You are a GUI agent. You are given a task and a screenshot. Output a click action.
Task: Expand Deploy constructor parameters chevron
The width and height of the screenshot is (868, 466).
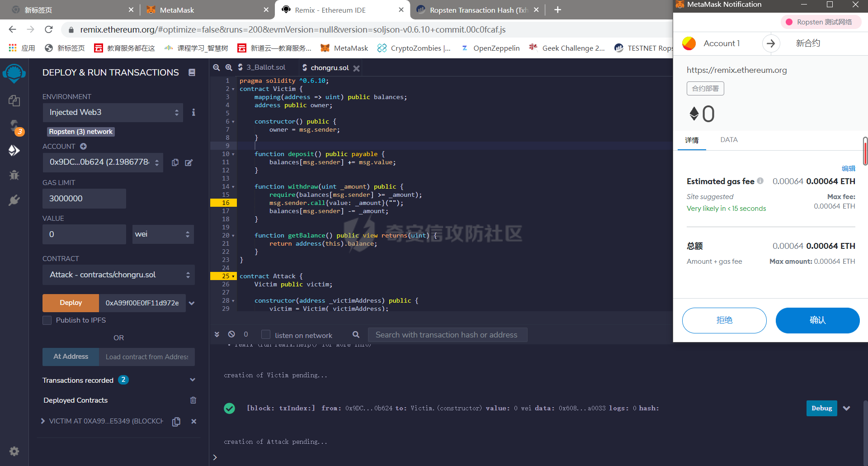pos(192,303)
